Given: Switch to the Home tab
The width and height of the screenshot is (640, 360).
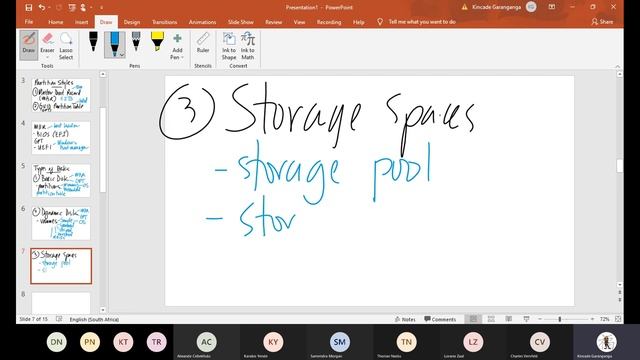Looking at the screenshot, I should [56, 22].
